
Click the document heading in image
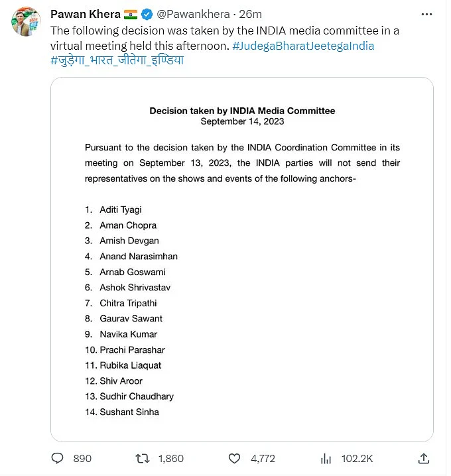pos(242,111)
